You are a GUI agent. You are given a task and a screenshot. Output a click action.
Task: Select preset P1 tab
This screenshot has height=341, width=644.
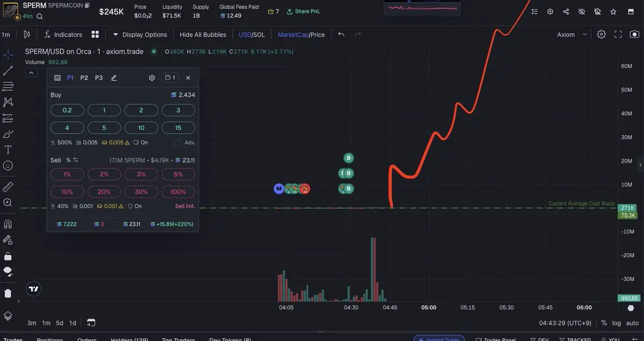pyautogui.click(x=70, y=78)
